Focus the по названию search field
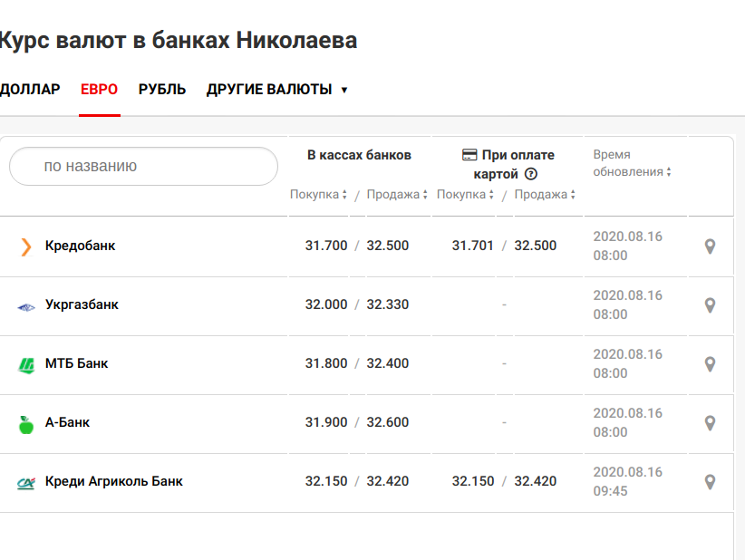The height and width of the screenshot is (560, 745). click(143, 166)
